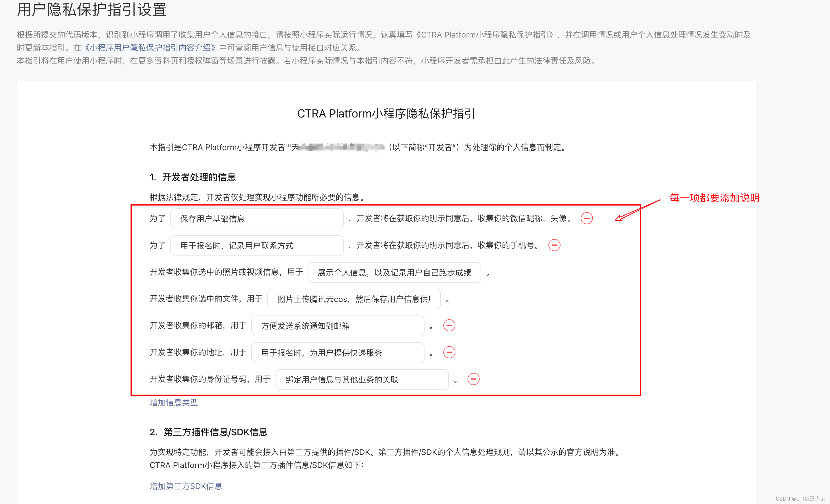The width and height of the screenshot is (830, 504).
Task: Select the title CTRA Platform小程序隐私保护指引
Action: tap(386, 113)
